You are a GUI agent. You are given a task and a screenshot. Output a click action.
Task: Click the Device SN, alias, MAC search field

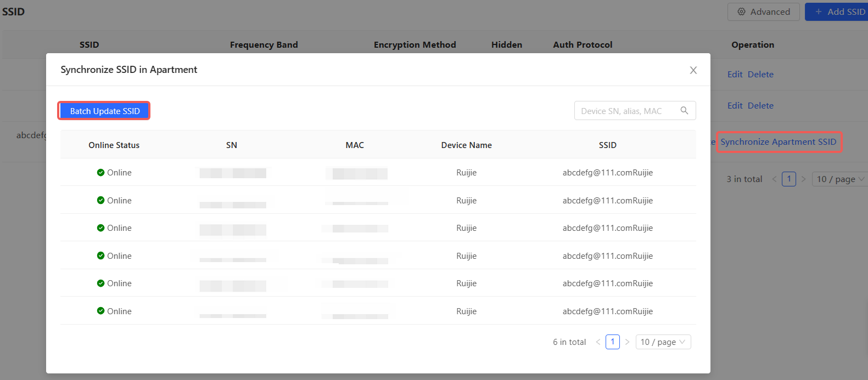pyautogui.click(x=626, y=111)
